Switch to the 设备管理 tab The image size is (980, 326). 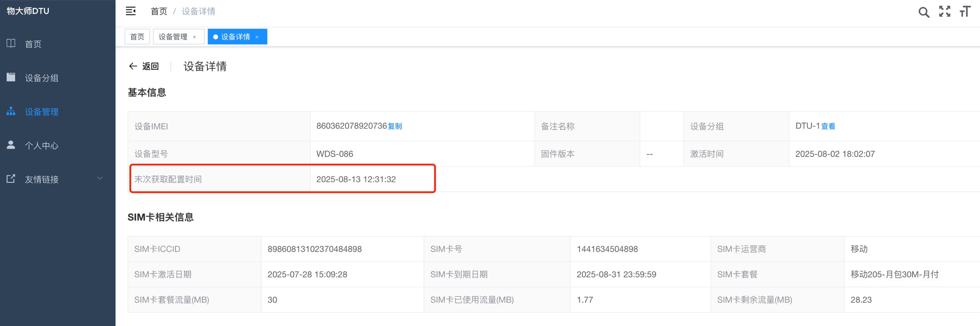click(173, 37)
